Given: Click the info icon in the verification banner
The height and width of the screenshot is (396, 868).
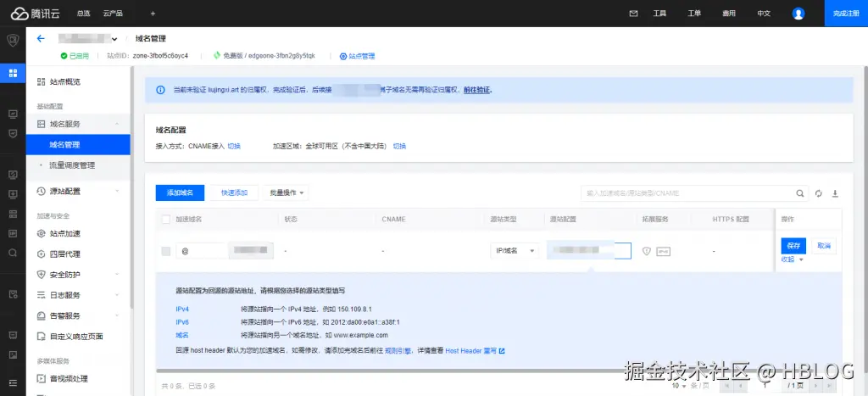Looking at the screenshot, I should [x=160, y=90].
